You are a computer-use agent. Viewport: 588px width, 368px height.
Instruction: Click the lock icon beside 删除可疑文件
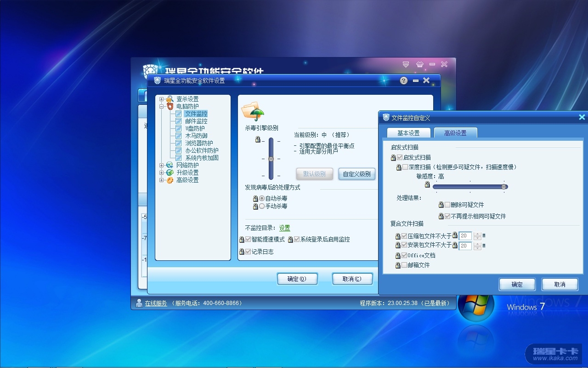pyautogui.click(x=441, y=205)
